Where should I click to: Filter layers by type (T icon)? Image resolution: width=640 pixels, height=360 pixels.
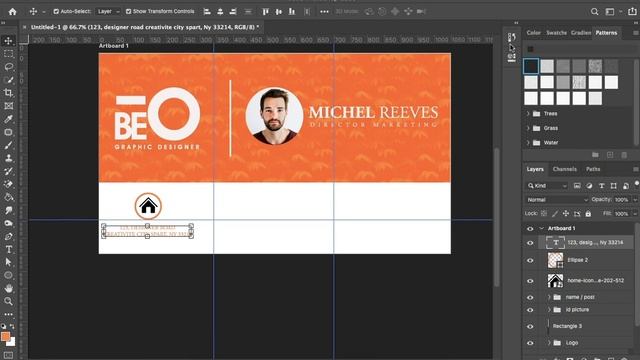coord(601,186)
